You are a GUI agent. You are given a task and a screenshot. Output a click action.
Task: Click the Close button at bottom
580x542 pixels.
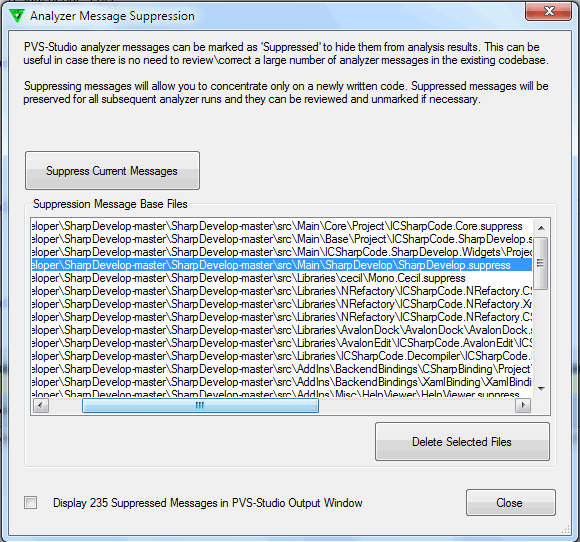[x=511, y=503]
